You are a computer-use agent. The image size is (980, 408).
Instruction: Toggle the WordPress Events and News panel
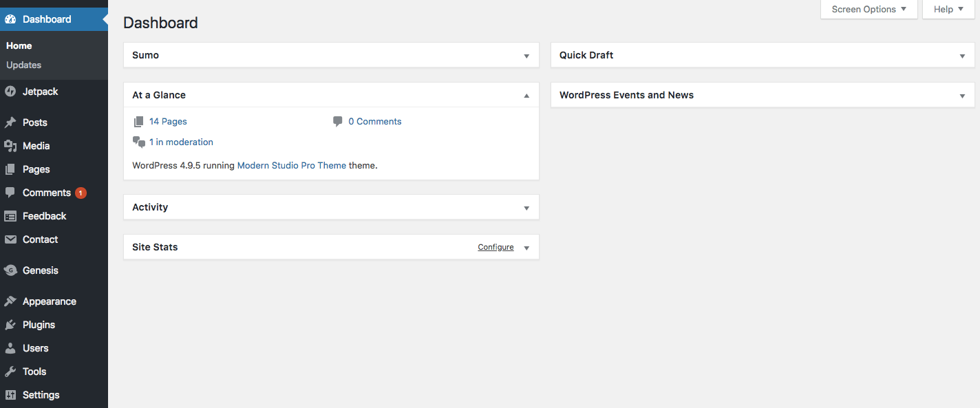962,96
